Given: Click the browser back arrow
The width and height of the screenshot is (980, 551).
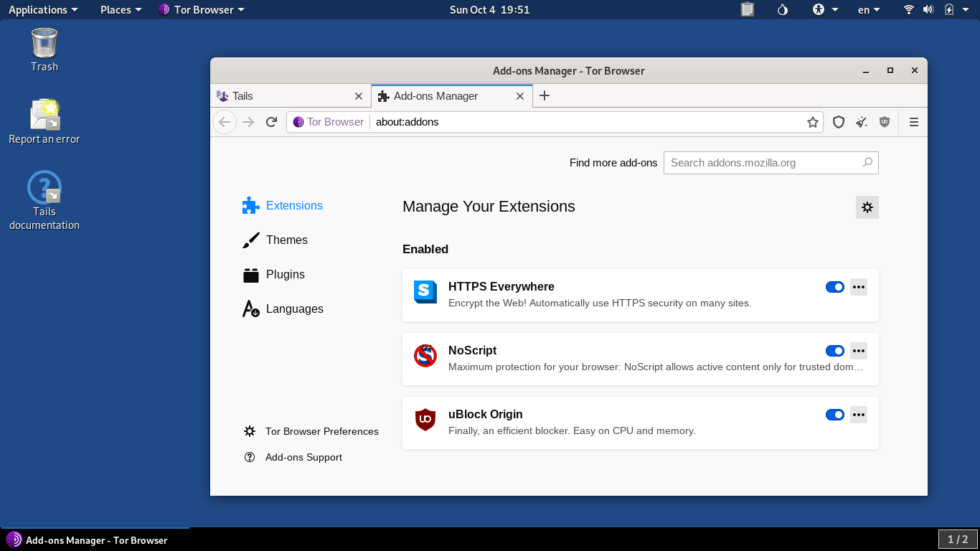Looking at the screenshot, I should click(225, 122).
